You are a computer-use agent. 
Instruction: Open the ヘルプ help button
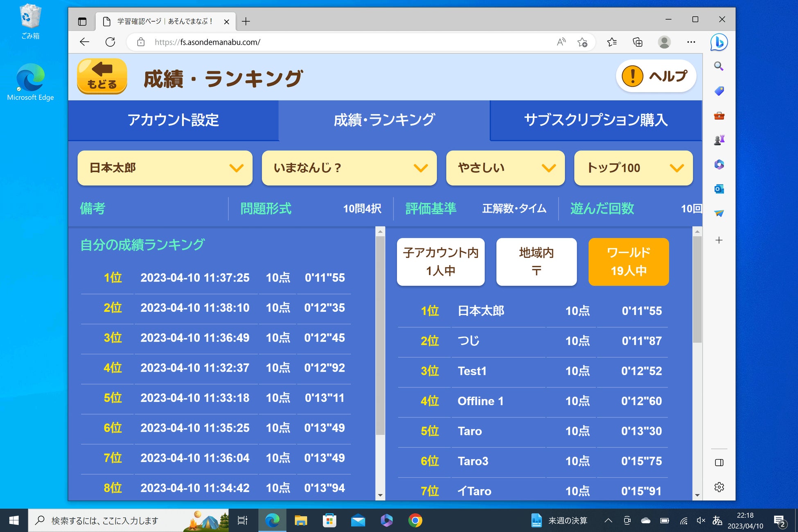pos(656,76)
